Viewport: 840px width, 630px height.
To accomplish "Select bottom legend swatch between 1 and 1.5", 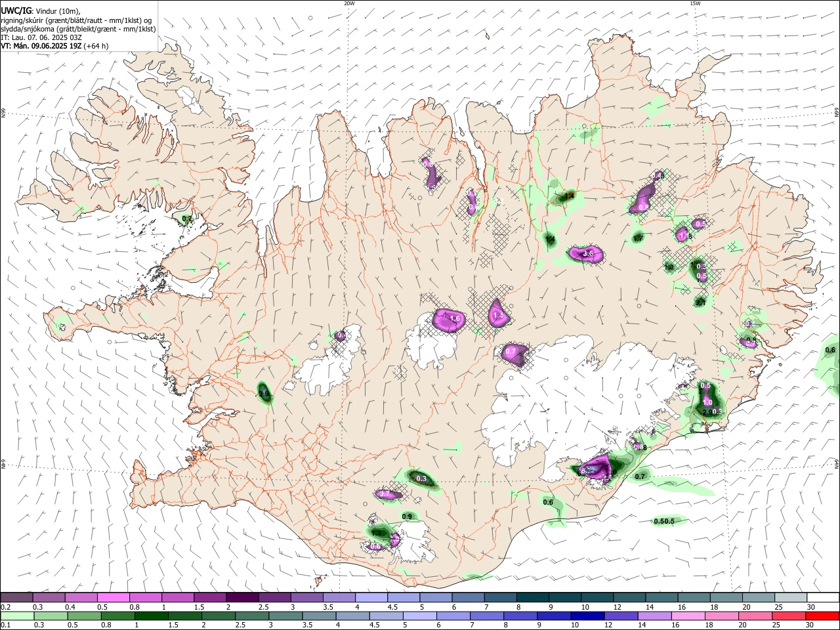I will click(x=152, y=616).
